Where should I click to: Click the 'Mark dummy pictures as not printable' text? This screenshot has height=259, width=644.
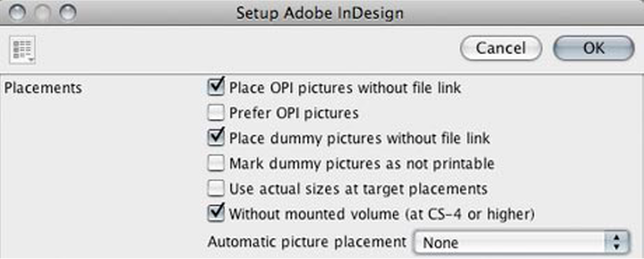tap(362, 163)
